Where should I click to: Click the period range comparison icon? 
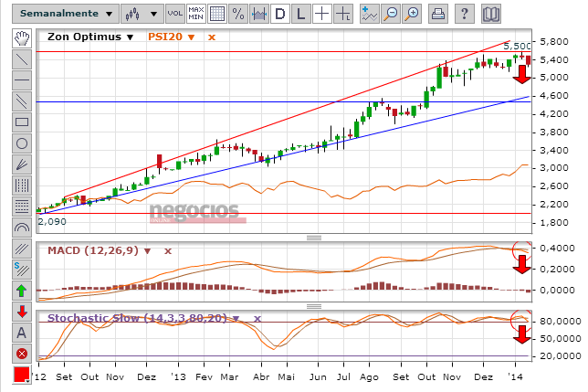pos(259,14)
